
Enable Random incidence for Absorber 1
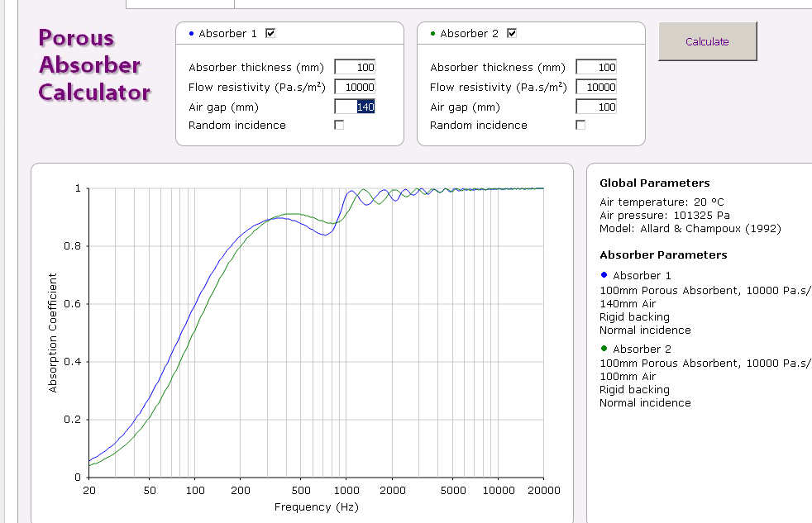click(339, 125)
